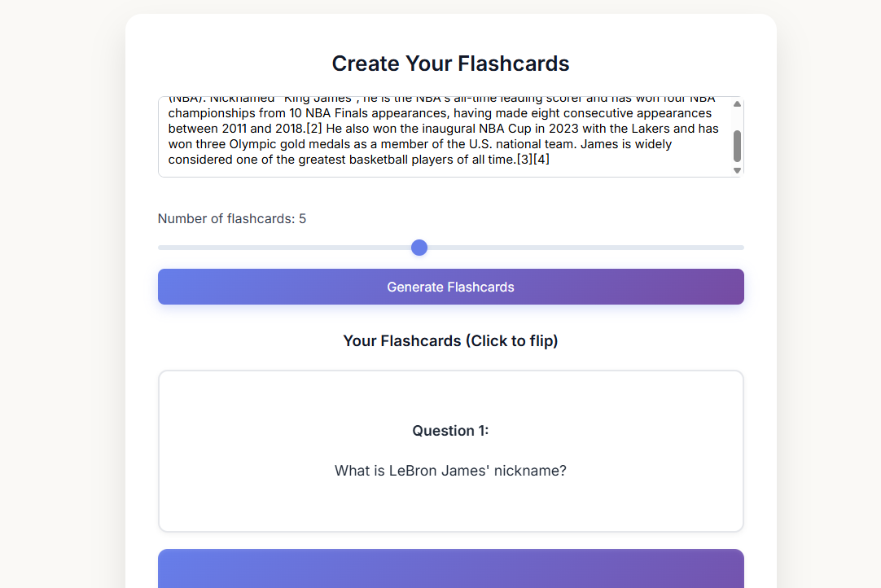This screenshot has height=588, width=881.
Task: Click the Your Flashcards (Click to flip) heading
Action: [450, 340]
